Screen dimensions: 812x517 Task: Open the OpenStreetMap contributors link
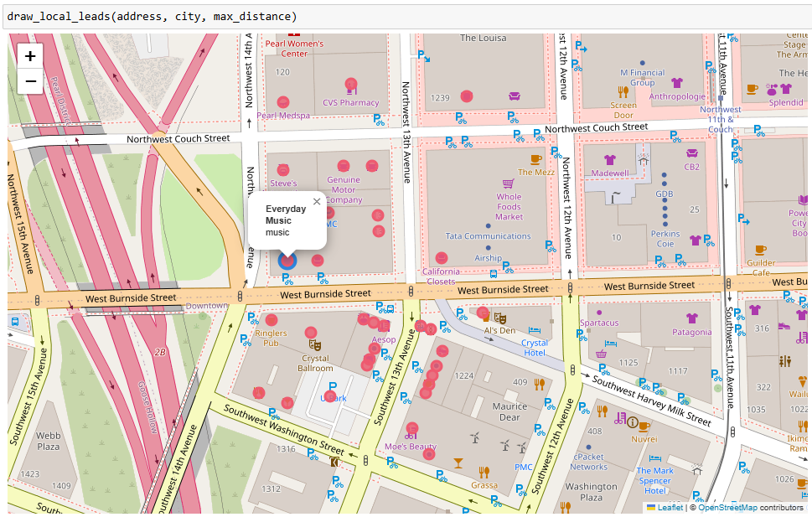(x=727, y=508)
